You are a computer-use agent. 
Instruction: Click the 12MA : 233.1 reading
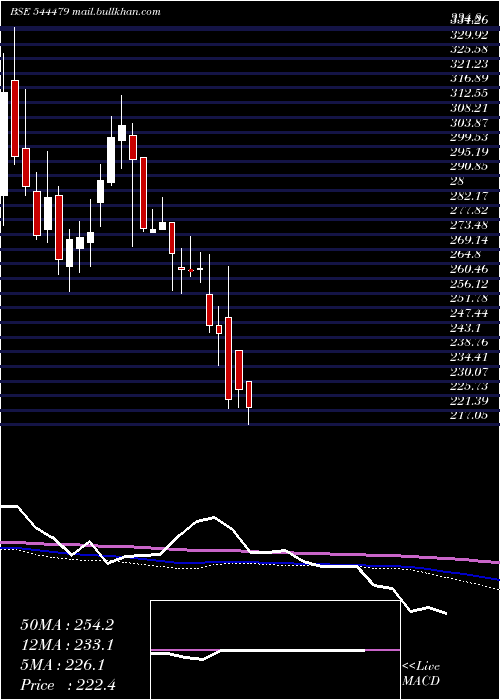click(67, 645)
